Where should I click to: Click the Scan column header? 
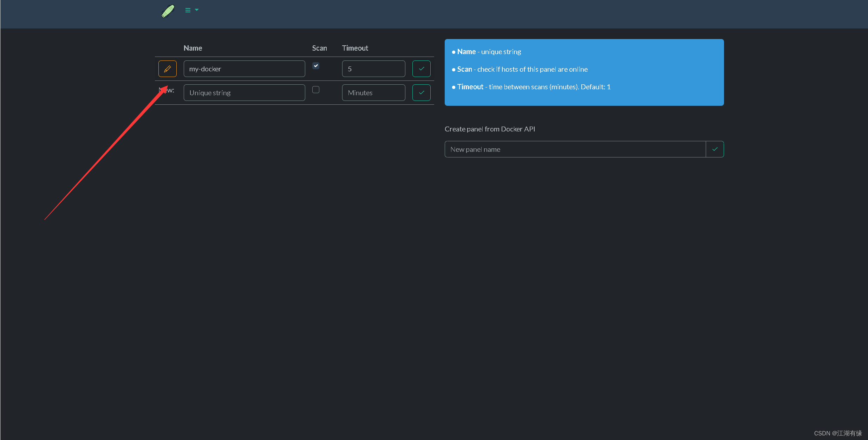(319, 48)
